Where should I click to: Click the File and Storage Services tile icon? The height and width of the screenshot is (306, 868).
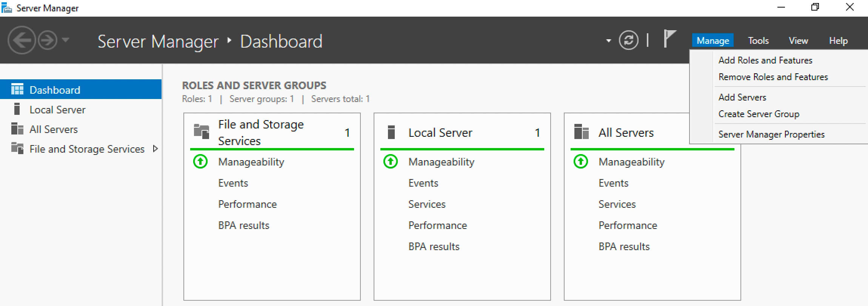(201, 131)
